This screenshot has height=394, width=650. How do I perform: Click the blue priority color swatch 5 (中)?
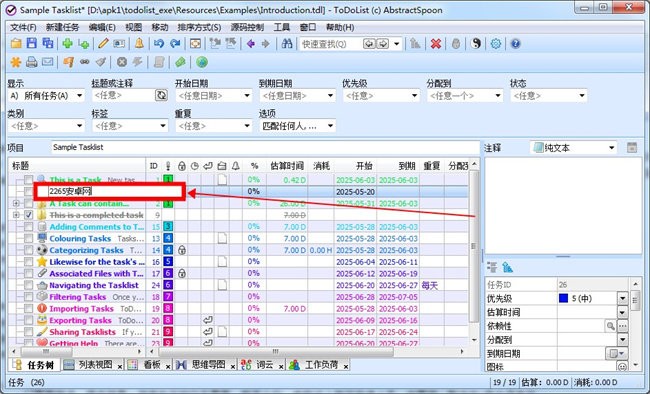coord(563,298)
